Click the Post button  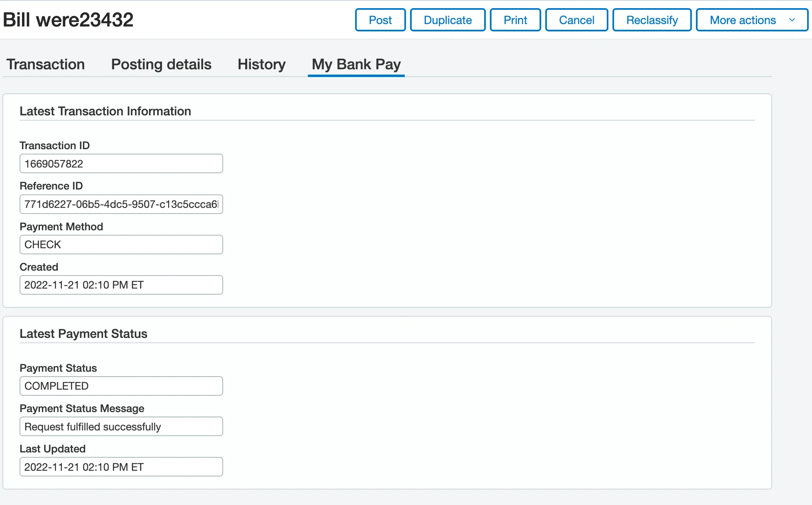(380, 20)
